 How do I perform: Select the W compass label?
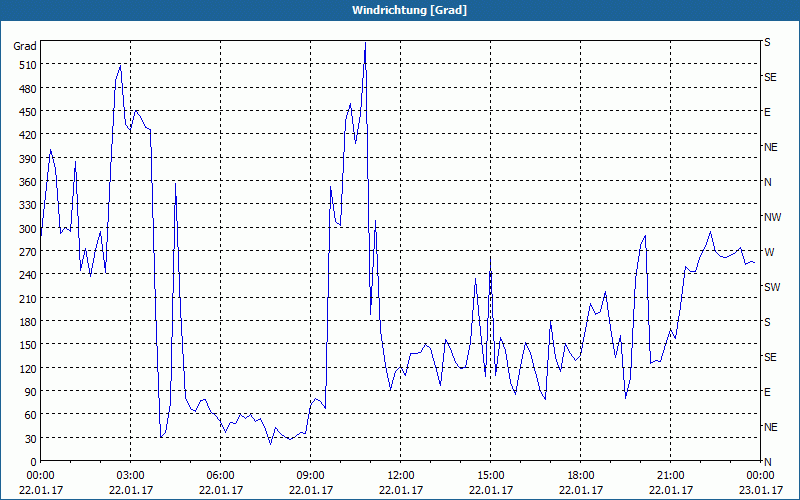[769, 252]
